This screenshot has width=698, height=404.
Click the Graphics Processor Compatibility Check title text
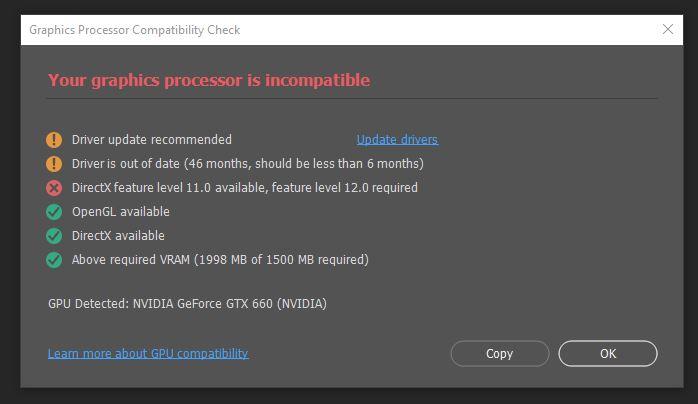coord(134,30)
